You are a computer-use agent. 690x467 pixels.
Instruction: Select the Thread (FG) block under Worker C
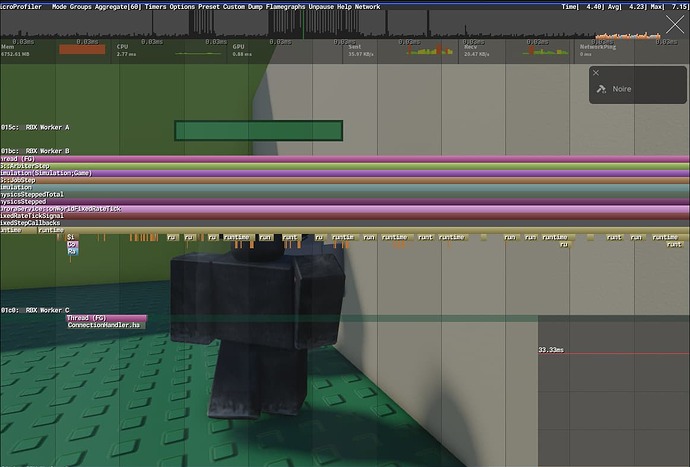[x=106, y=318]
